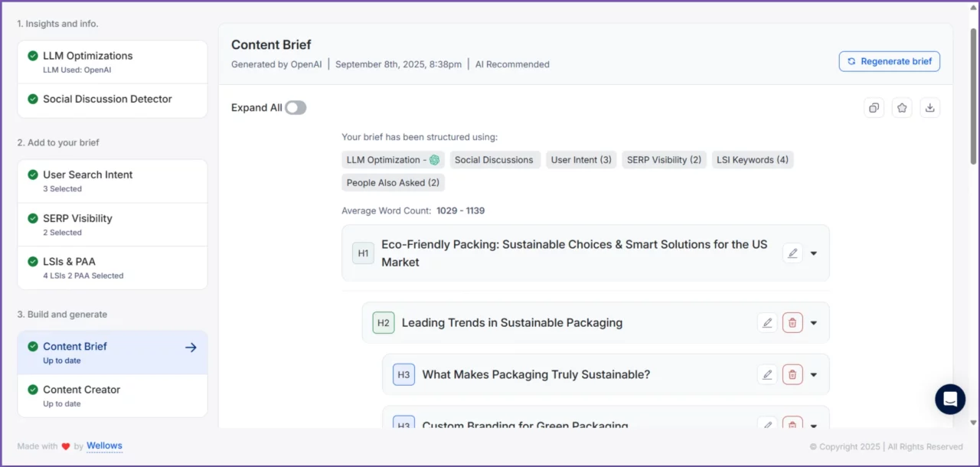The width and height of the screenshot is (980, 467).
Task: Expand the Leading Trends H2 section
Action: (x=814, y=323)
